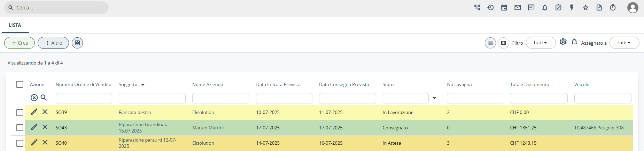This screenshot has width=644, height=151.
Task: Click the Crea button
Action: [20, 43]
